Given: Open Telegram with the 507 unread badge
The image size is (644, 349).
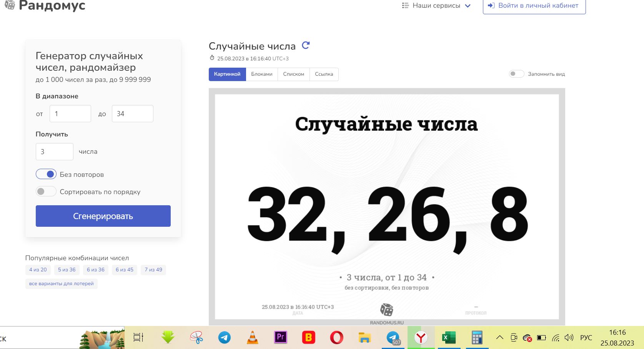Looking at the screenshot, I should pos(393,338).
